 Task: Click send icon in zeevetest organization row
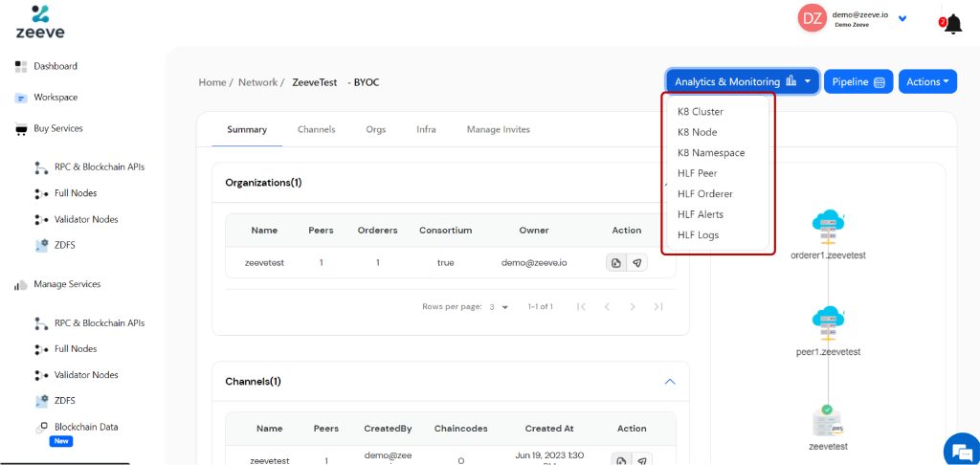[x=636, y=263]
